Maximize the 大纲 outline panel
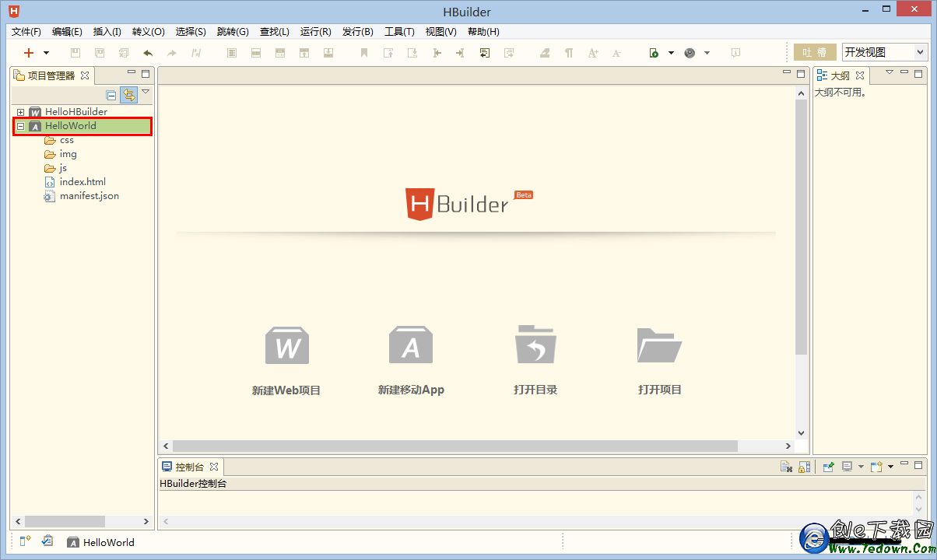 coord(918,74)
